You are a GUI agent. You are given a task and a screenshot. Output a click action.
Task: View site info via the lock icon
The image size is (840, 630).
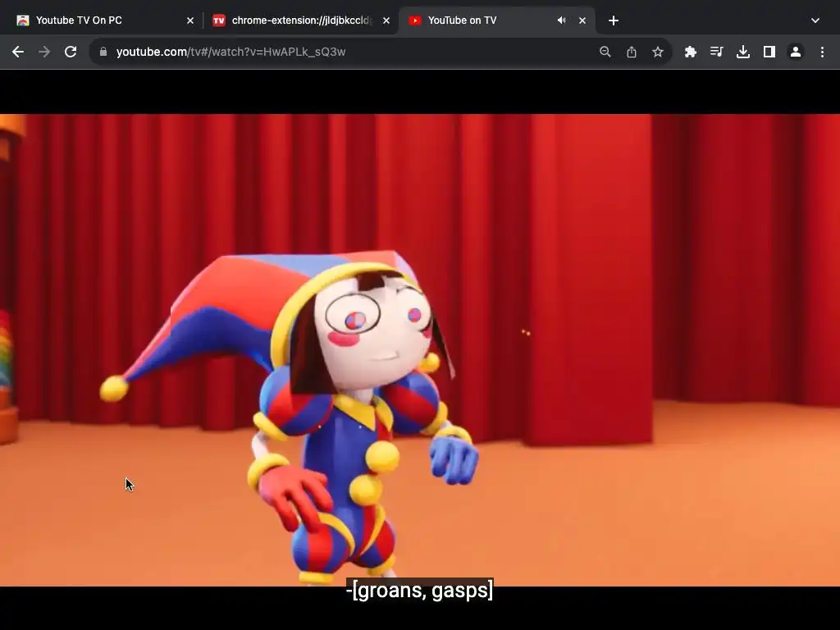click(x=103, y=52)
